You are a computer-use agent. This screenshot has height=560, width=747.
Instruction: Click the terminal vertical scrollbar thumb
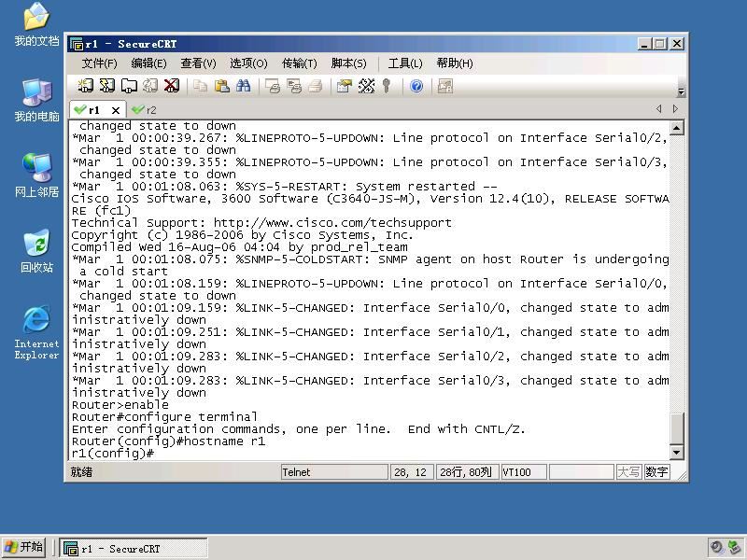[677, 428]
